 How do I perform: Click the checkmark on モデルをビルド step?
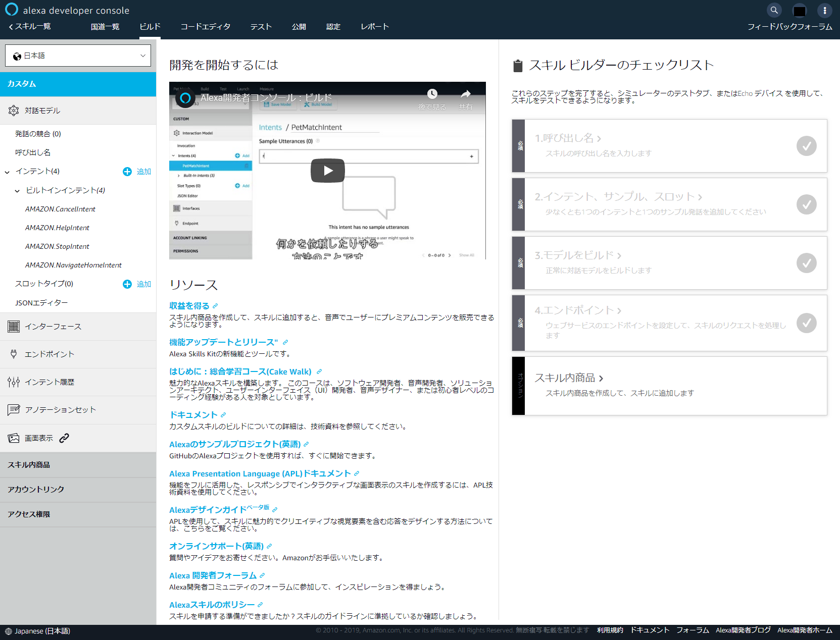806,263
